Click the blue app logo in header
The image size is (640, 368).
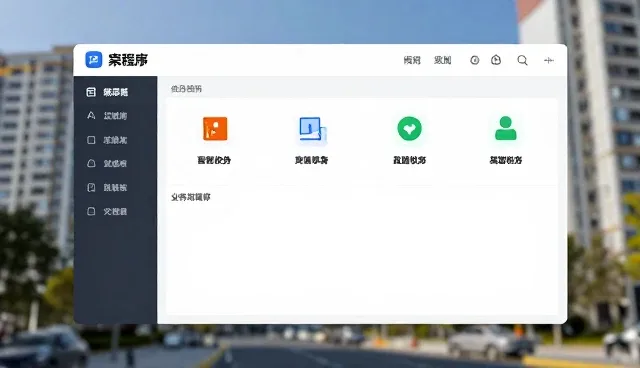coord(93,60)
